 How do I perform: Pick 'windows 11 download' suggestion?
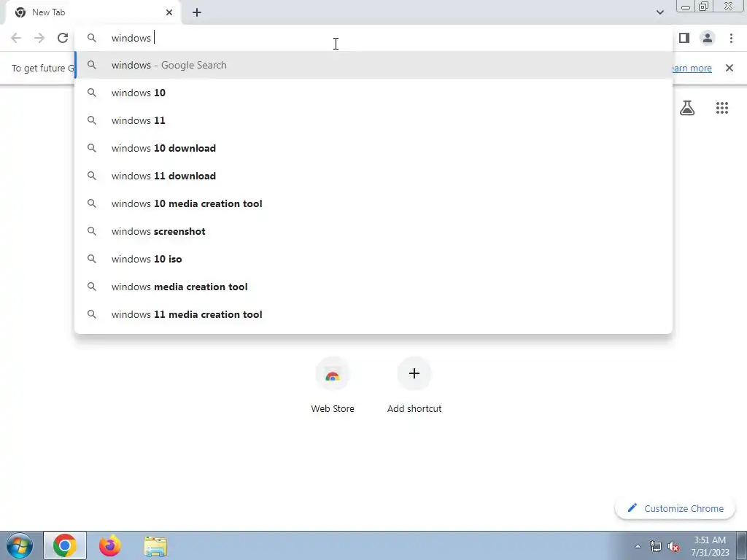[x=373, y=176]
